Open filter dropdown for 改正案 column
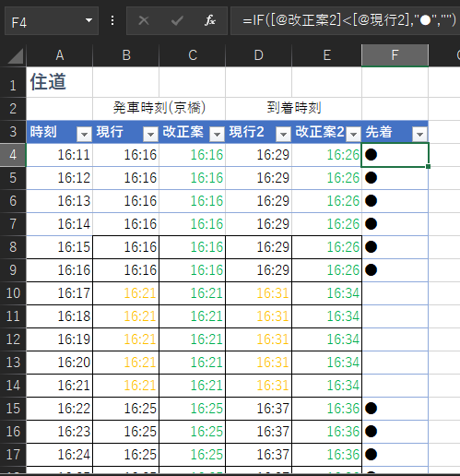The height and width of the screenshot is (476, 460). [217, 134]
